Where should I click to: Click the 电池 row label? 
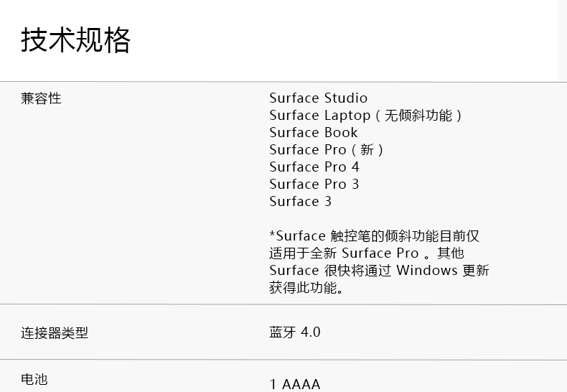[x=34, y=378]
